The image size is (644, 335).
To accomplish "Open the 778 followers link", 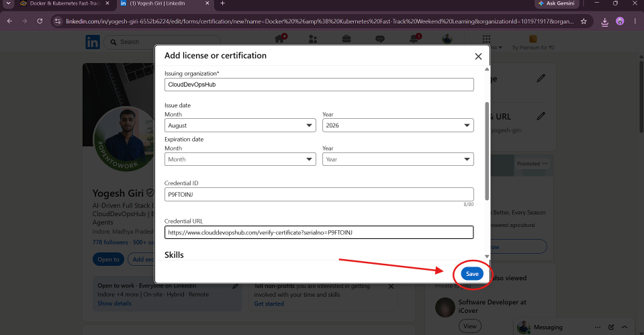I will pos(110,242).
